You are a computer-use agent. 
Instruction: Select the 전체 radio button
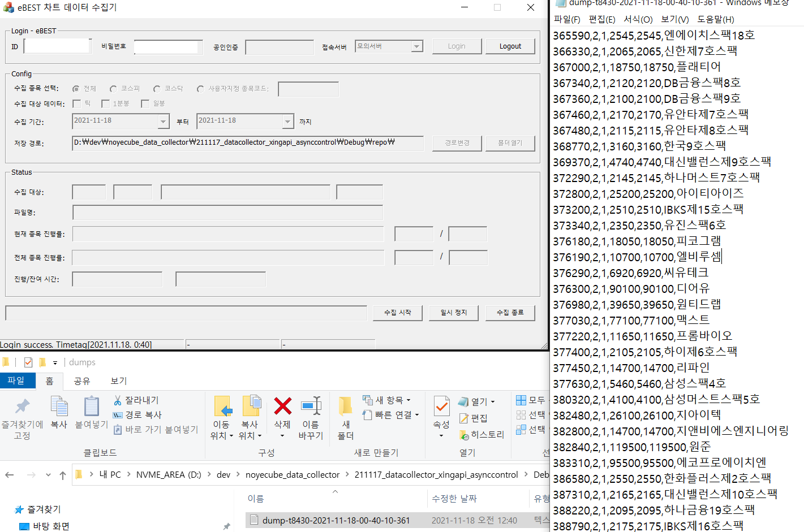[x=76, y=89]
